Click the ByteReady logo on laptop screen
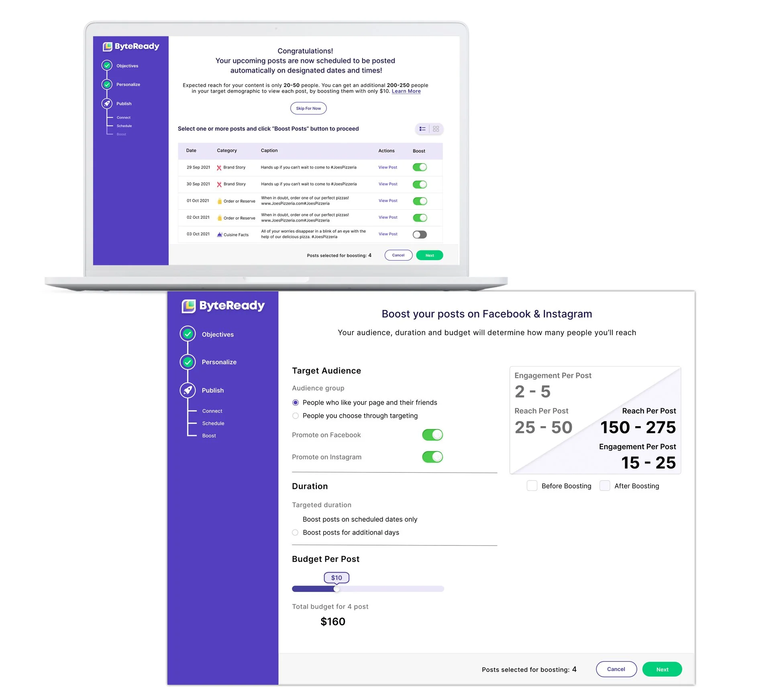The height and width of the screenshot is (700, 771). point(131,47)
